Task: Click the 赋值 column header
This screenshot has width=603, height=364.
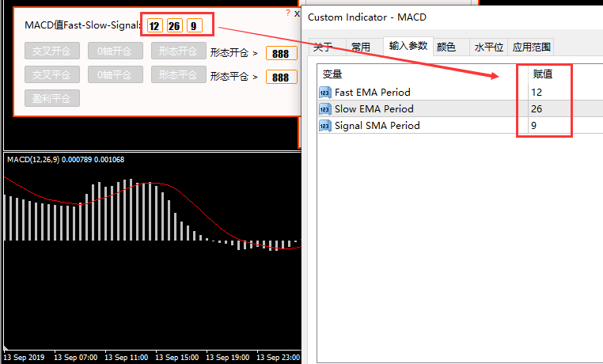Action: click(543, 74)
